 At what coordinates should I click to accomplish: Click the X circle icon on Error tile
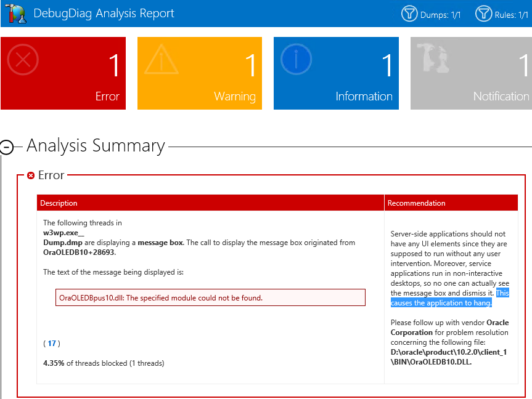[x=23, y=60]
